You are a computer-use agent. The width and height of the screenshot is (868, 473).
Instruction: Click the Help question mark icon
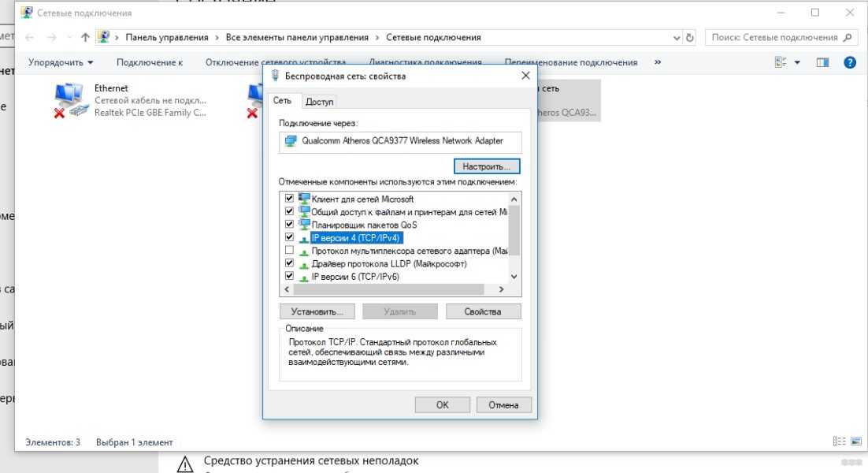tap(849, 62)
